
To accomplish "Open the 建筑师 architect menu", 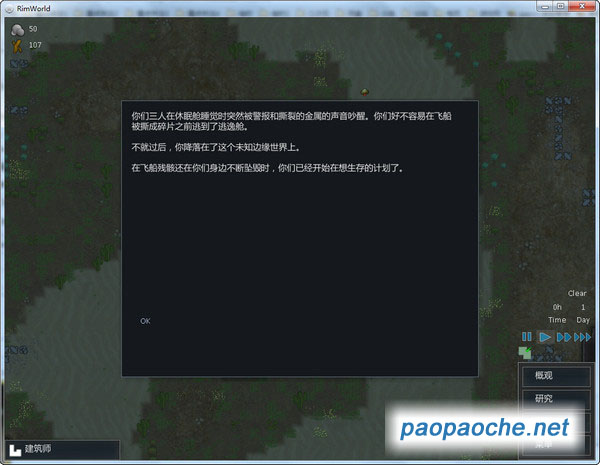I will (62, 449).
